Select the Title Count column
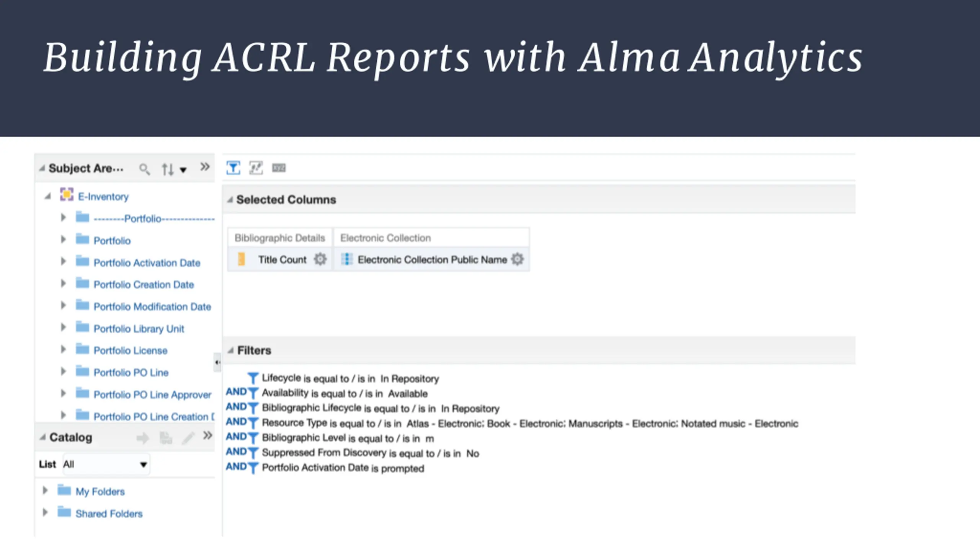 pyautogui.click(x=283, y=260)
